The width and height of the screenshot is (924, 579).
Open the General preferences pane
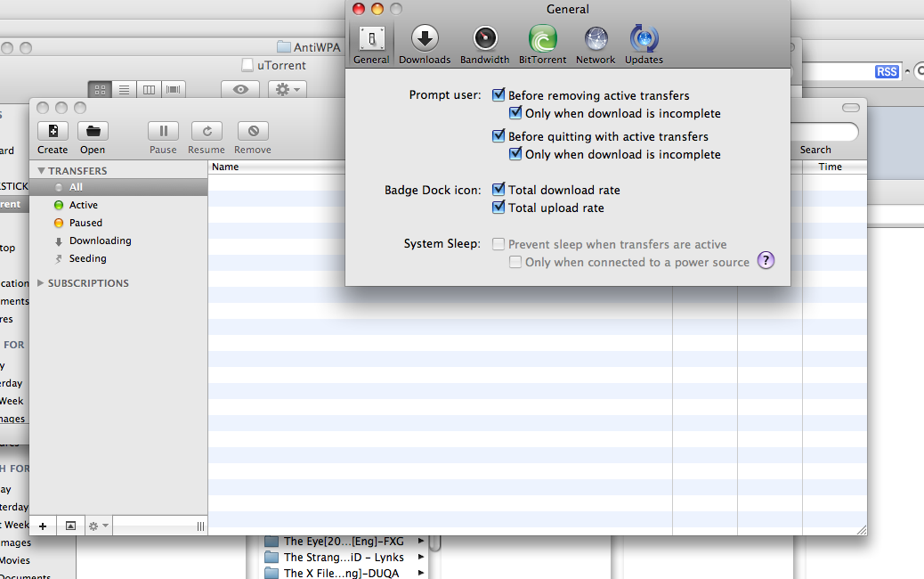(371, 45)
